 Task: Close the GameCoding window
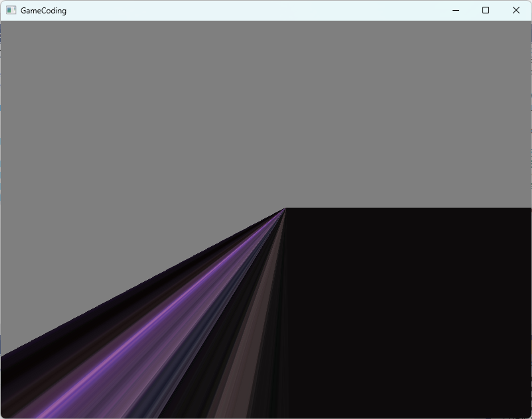tap(516, 10)
